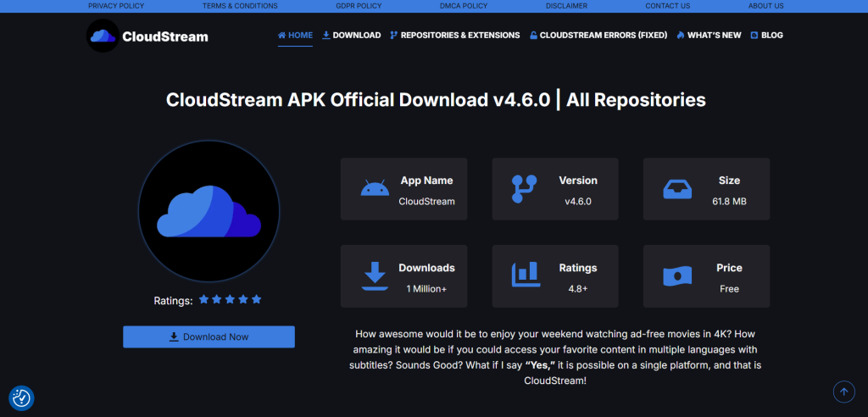The height and width of the screenshot is (417, 868).
Task: Click the scroll-to-top arrow button
Action: (843, 392)
